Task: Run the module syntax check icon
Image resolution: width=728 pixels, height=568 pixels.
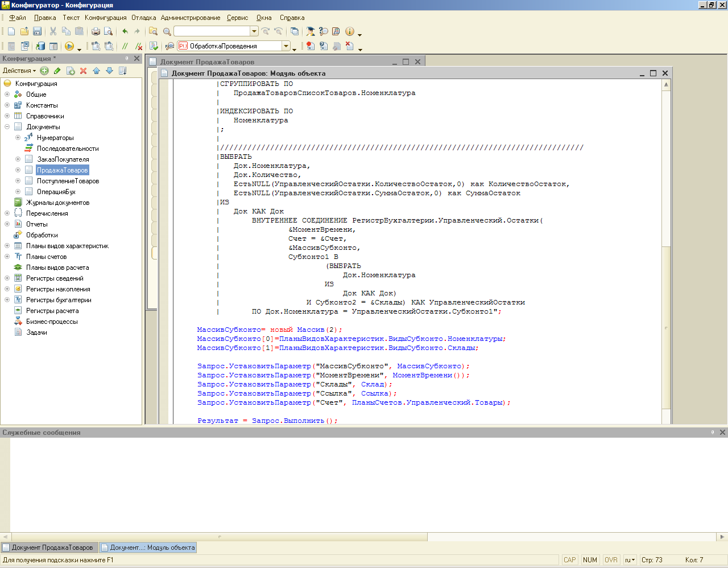Action: [154, 46]
